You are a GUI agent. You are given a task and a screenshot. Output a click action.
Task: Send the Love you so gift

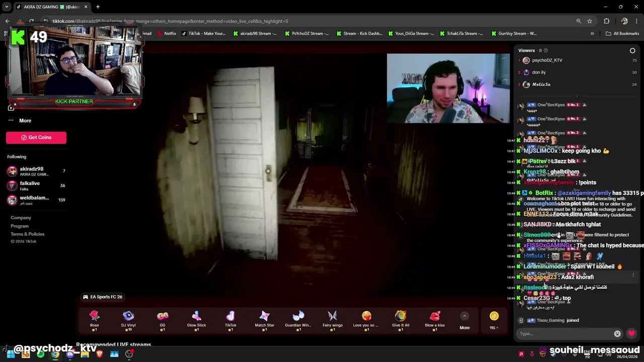366,320
